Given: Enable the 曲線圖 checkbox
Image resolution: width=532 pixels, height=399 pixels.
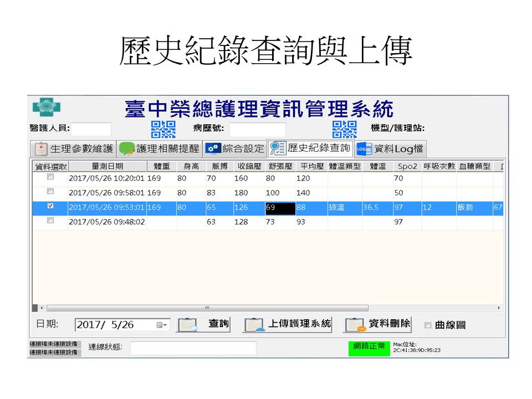Looking at the screenshot, I should coord(428,325).
